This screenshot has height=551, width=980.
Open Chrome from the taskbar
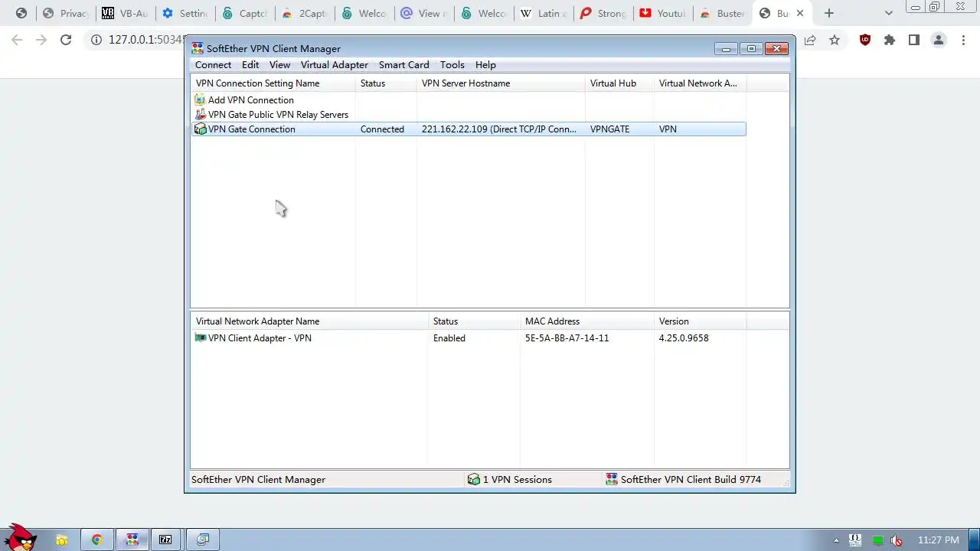[x=96, y=540]
